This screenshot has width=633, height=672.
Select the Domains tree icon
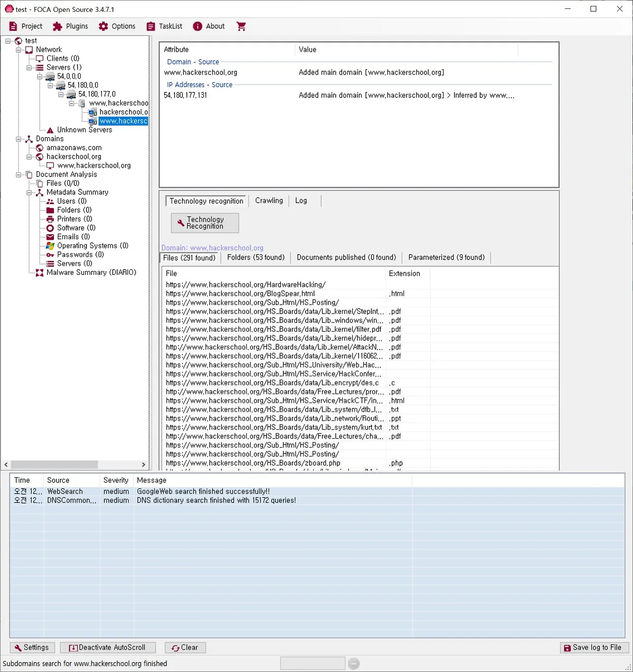(29, 139)
